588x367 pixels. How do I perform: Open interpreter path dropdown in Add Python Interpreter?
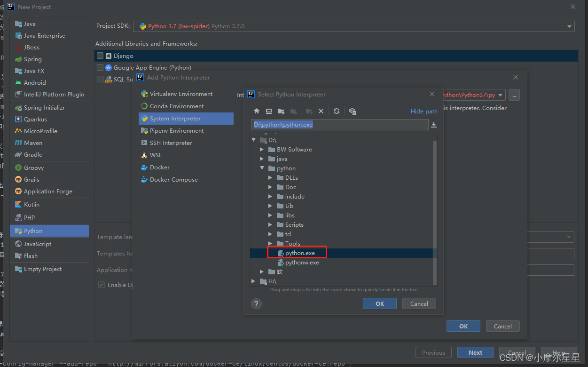coord(501,95)
